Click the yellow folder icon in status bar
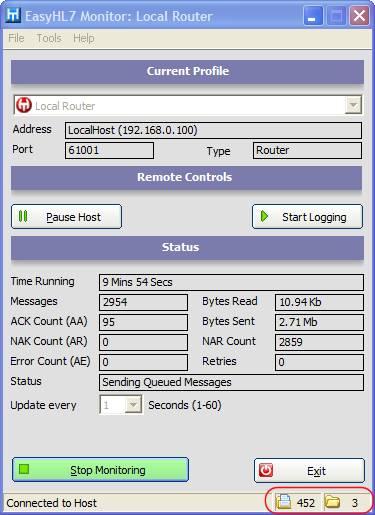This screenshot has height=515, width=375. (332, 501)
